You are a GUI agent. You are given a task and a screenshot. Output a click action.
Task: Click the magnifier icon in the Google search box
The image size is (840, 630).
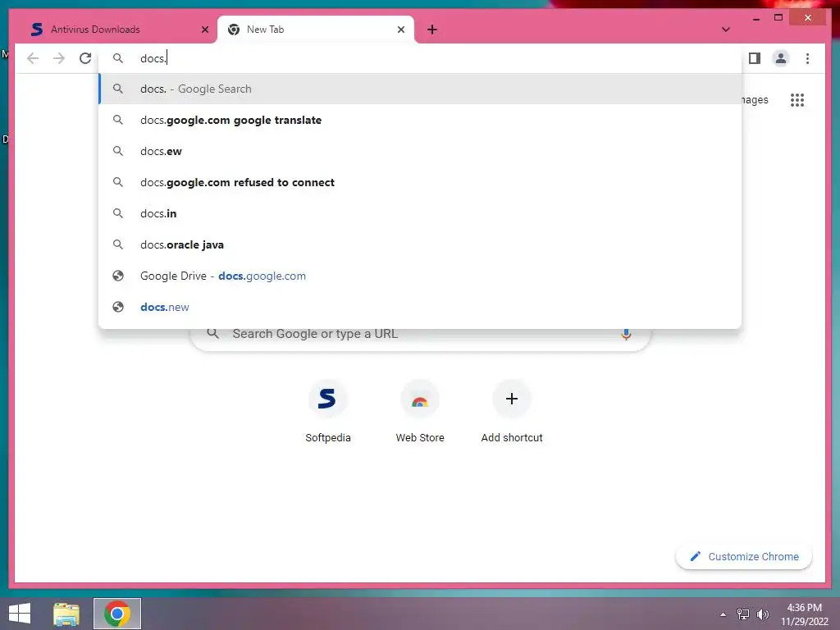pos(213,334)
